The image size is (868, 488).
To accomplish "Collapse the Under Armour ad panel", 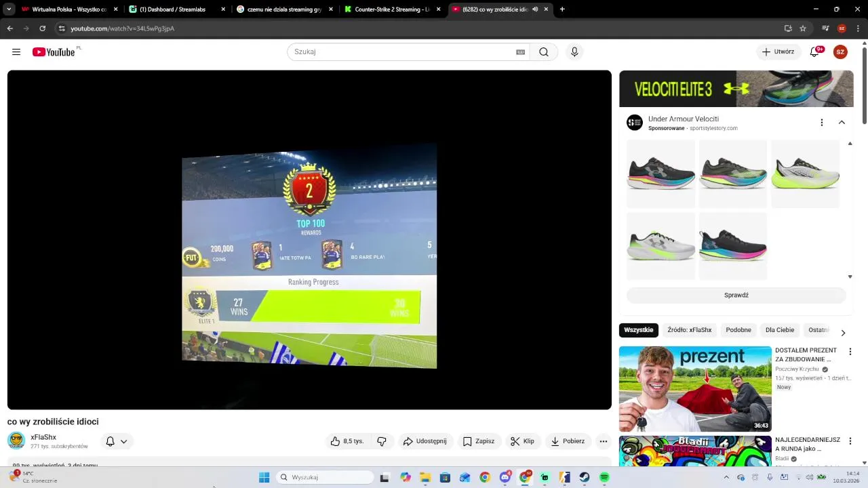I will 842,123.
